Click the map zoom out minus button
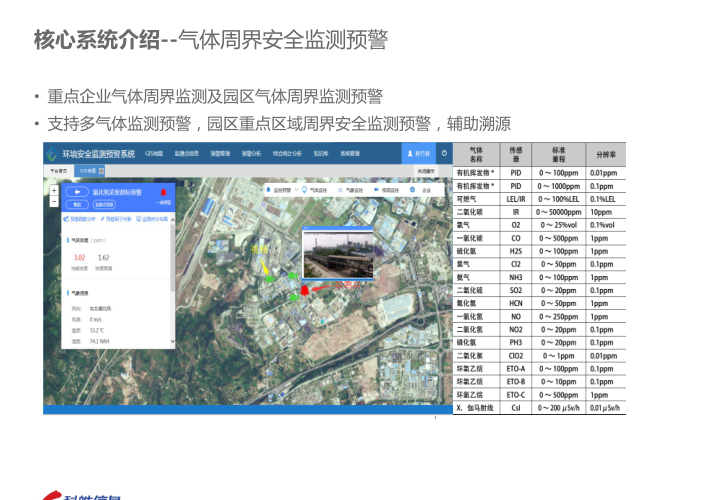 [x=54, y=200]
